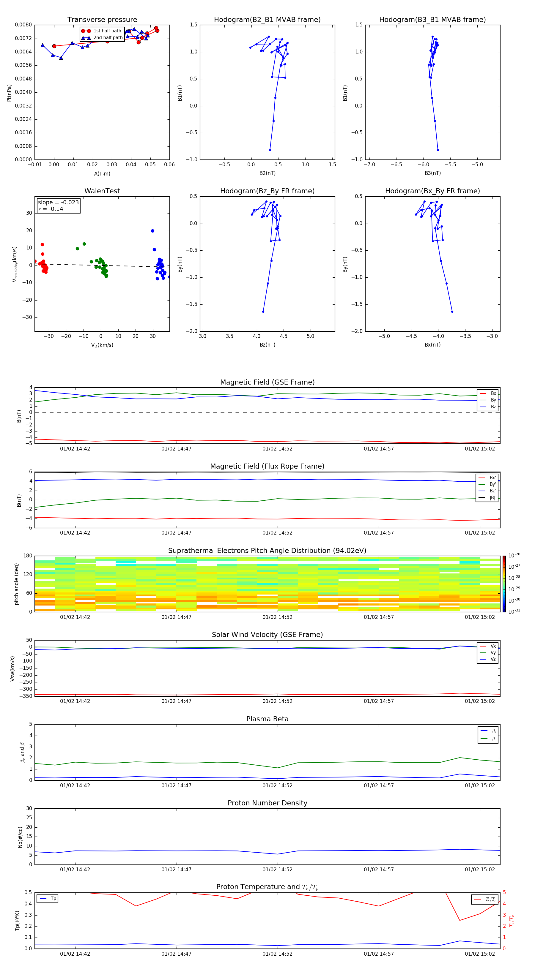Click "01/02 15:02" tick under Proton Temperature plot
Image resolution: width=535 pixels, height=980 pixels.
(480, 954)
